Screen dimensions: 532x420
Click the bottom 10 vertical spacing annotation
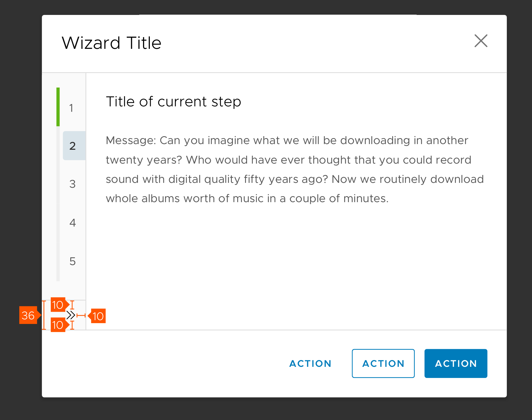(58, 325)
